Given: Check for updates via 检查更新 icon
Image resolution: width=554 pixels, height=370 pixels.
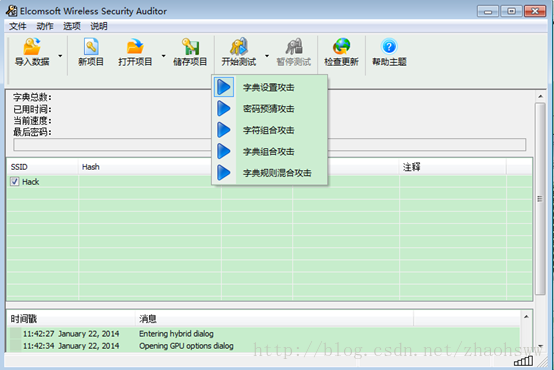Looking at the screenshot, I should coord(341,46).
